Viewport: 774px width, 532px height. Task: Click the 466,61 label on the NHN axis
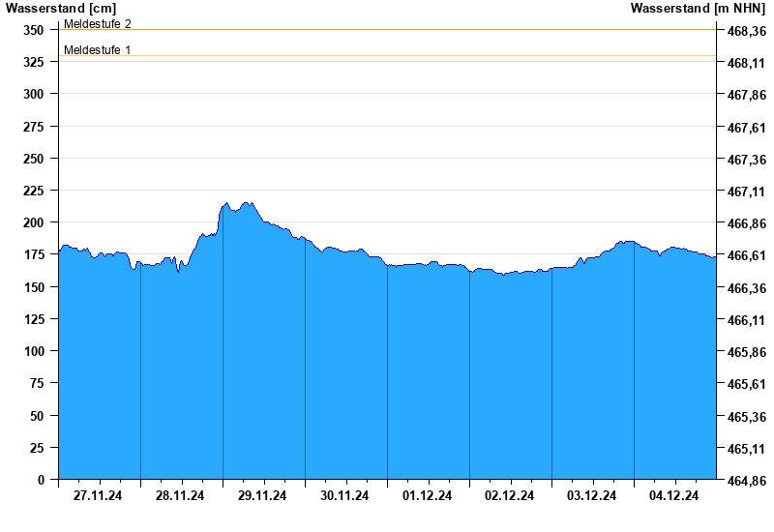pos(747,255)
